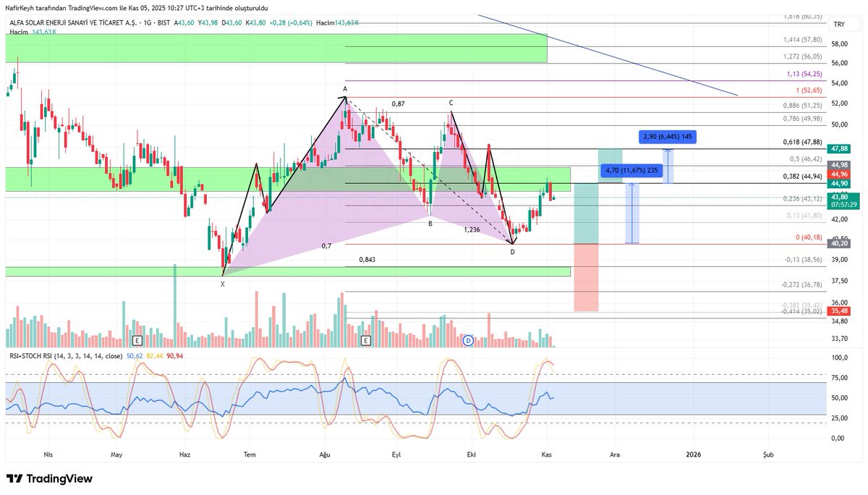Screen dimensions: 868x495
Task: Click the 54,00 price axis label
Action: [839, 84]
